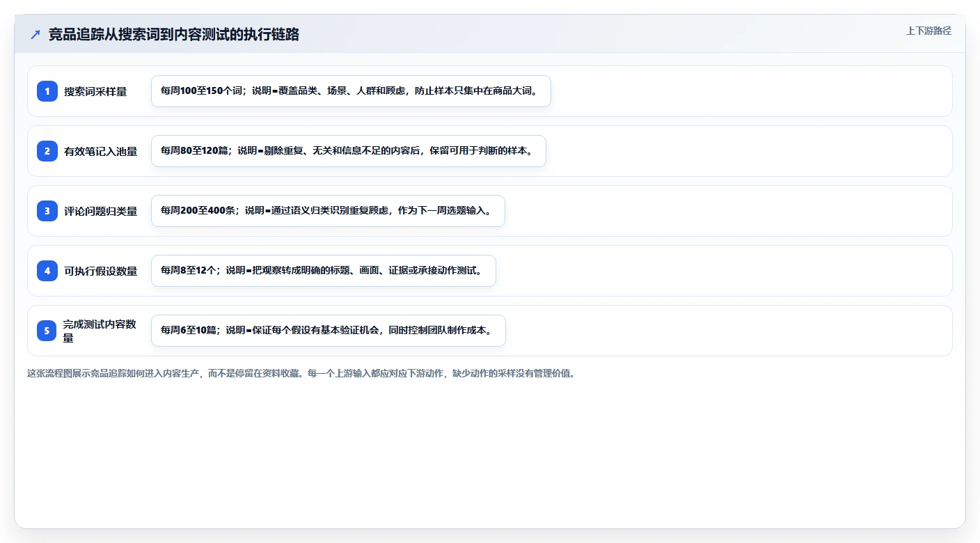Viewport: 980px width, 543px height.
Task: Click the arrow icon beside the title
Action: tap(35, 34)
